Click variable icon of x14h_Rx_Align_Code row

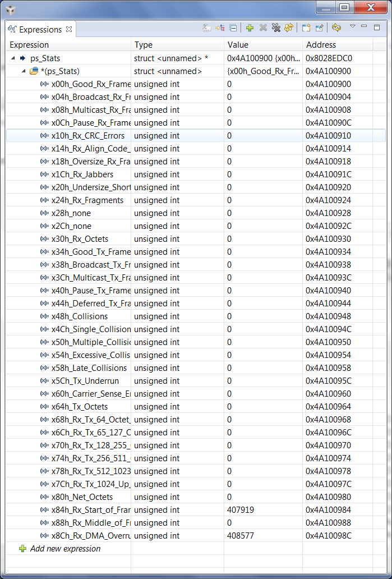(44, 149)
